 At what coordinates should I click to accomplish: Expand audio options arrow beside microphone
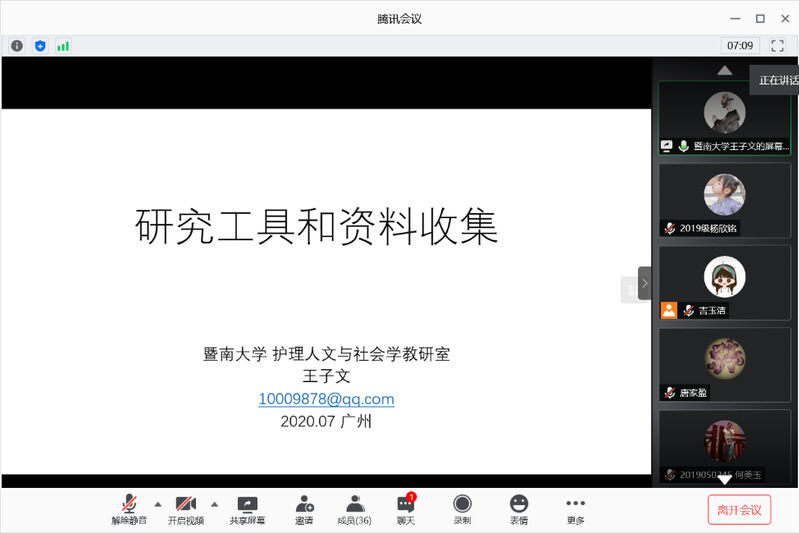pyautogui.click(x=157, y=504)
